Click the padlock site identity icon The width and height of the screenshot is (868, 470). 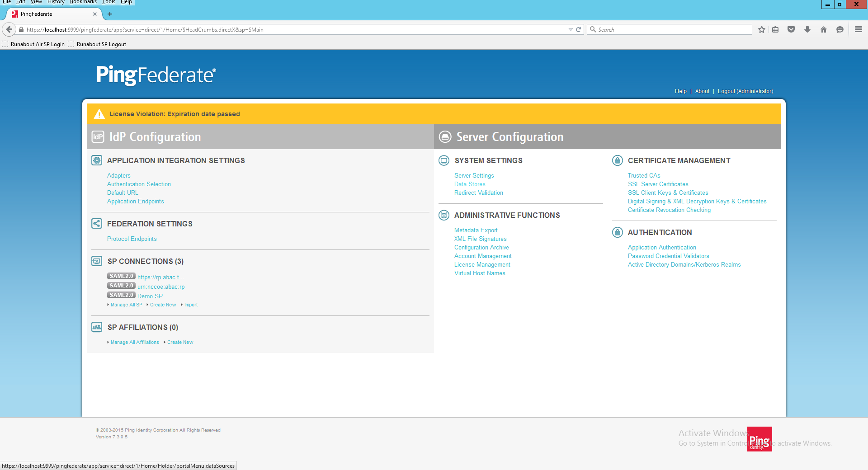pos(21,29)
